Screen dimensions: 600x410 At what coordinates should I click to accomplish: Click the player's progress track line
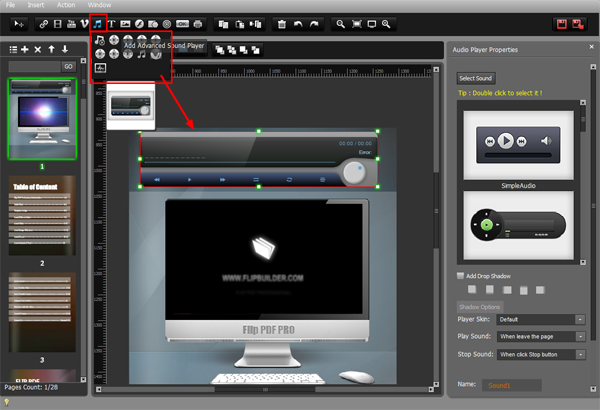pos(240,163)
